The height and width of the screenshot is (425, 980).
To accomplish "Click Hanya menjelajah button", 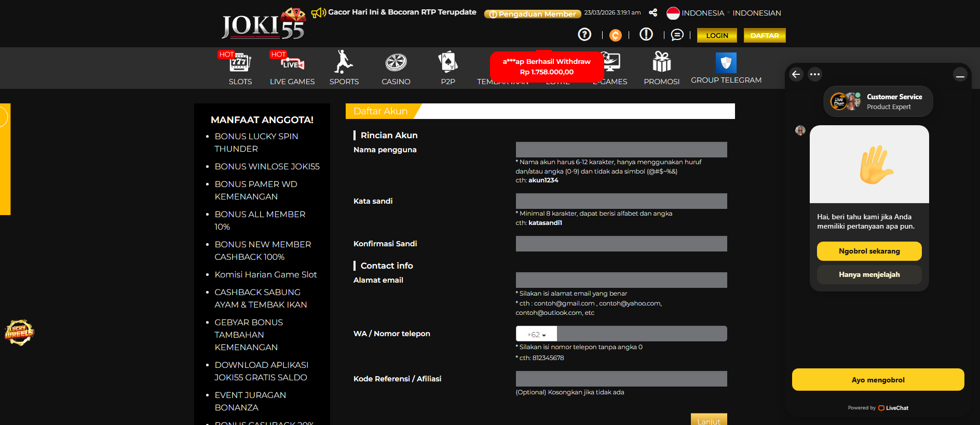I will coord(869,274).
